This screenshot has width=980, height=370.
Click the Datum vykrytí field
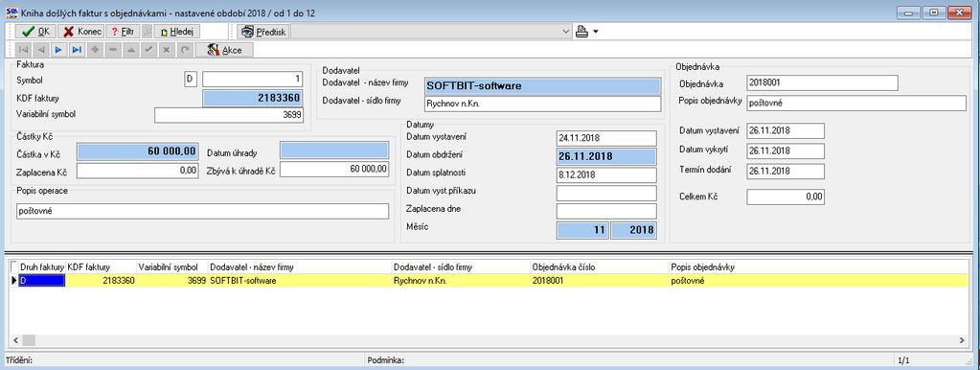click(785, 150)
